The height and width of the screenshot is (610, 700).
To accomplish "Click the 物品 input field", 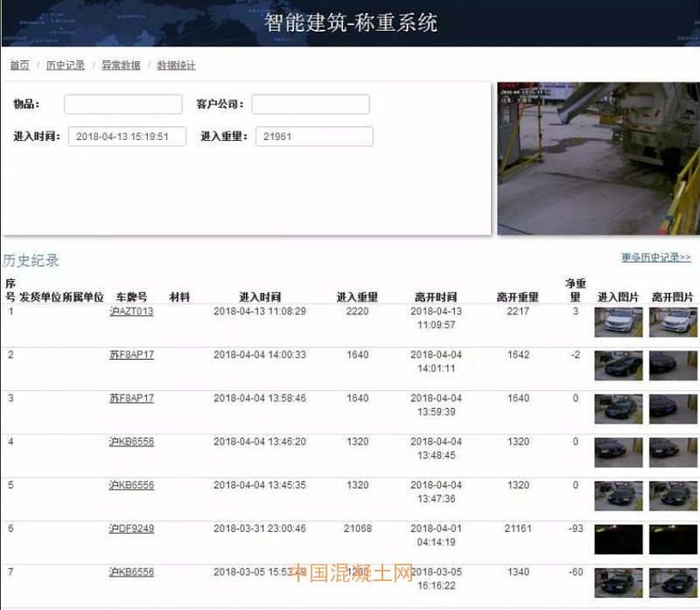I will click(122, 105).
